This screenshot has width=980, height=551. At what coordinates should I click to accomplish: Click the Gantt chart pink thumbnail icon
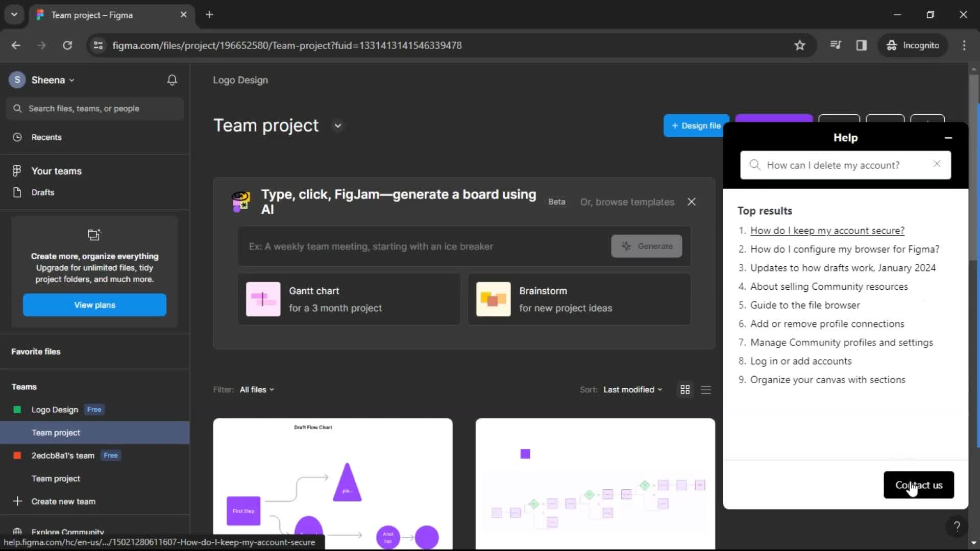pyautogui.click(x=263, y=299)
